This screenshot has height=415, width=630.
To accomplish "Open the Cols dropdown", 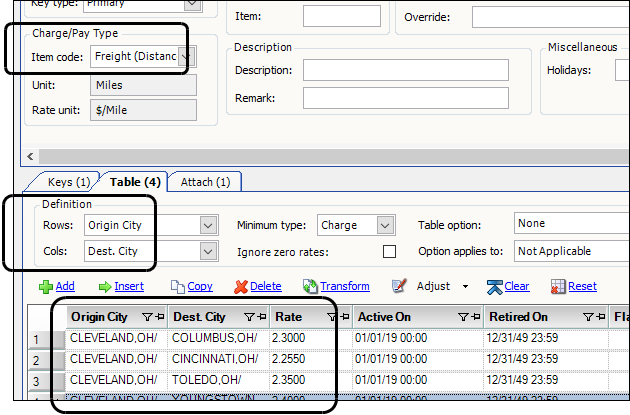I will [208, 251].
